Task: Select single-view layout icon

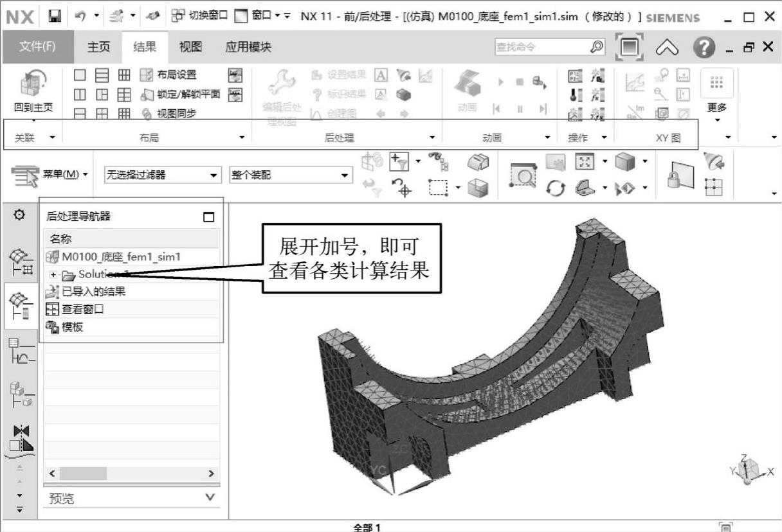Action: point(80,75)
